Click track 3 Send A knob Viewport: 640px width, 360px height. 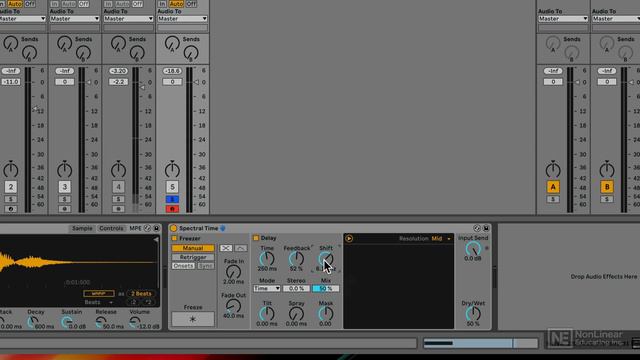pos(64,43)
